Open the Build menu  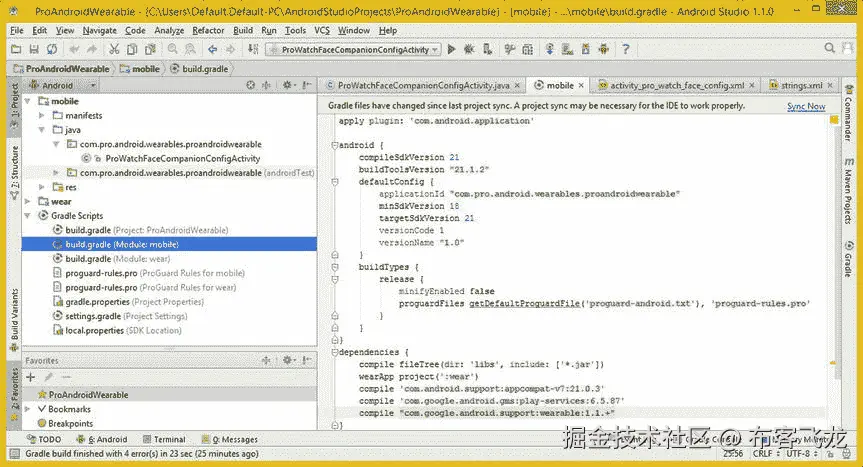point(243,30)
